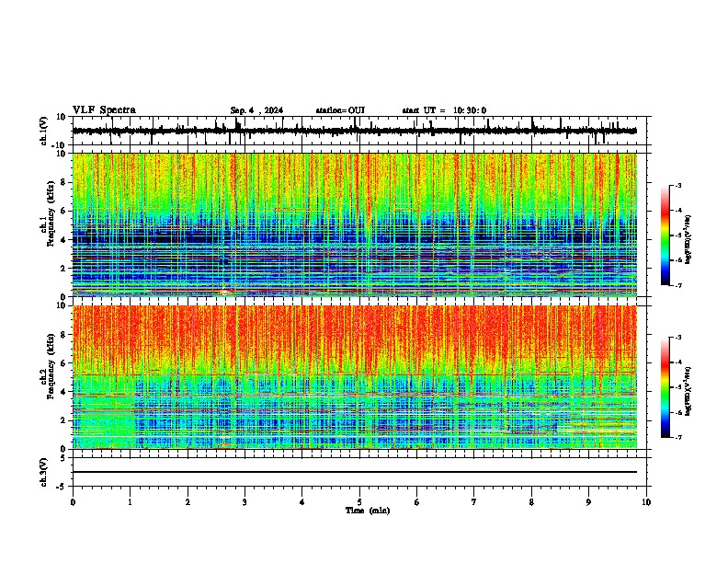Click time axis tick label "1"
The width and height of the screenshot is (728, 563).
pyautogui.click(x=130, y=502)
